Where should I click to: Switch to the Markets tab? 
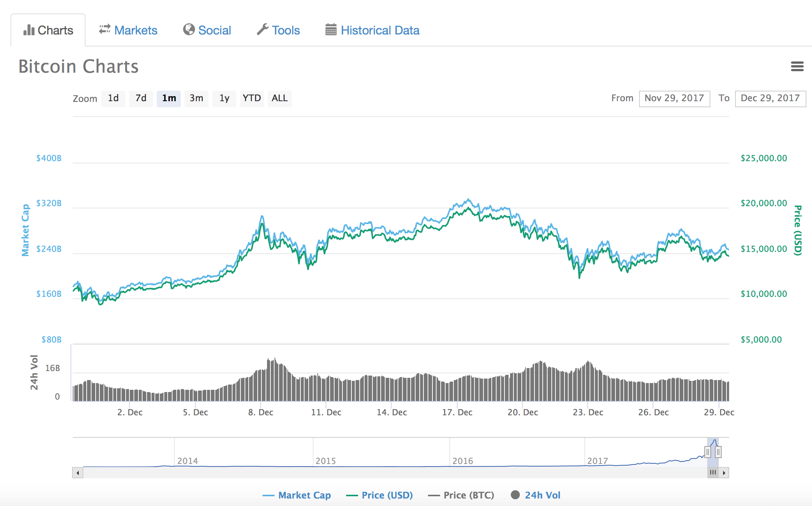135,30
